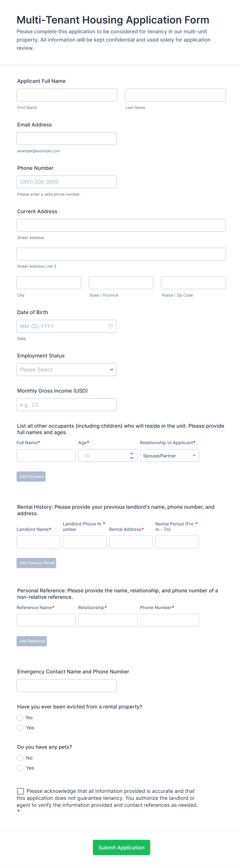Image resolution: width=240 pixels, height=868 pixels.
Task: Focus the First Name field
Action: tap(67, 95)
